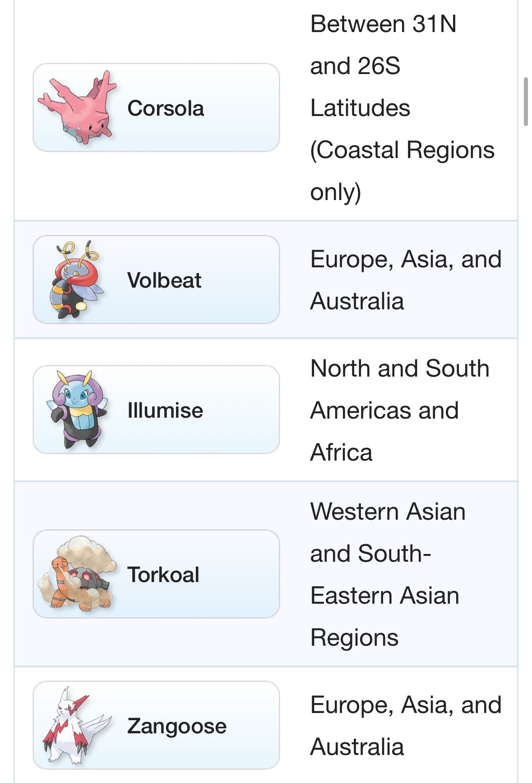Open the Torkoal name link

click(163, 575)
